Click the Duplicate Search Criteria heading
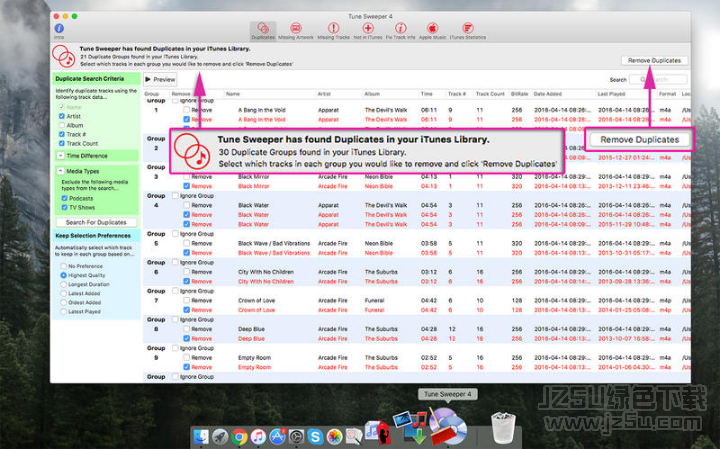 (90, 79)
